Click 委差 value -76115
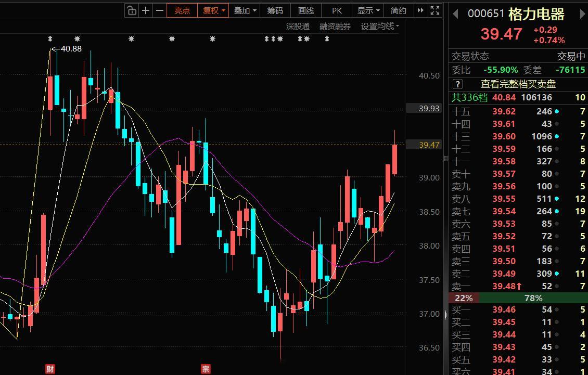588x375 pixels. [570, 70]
